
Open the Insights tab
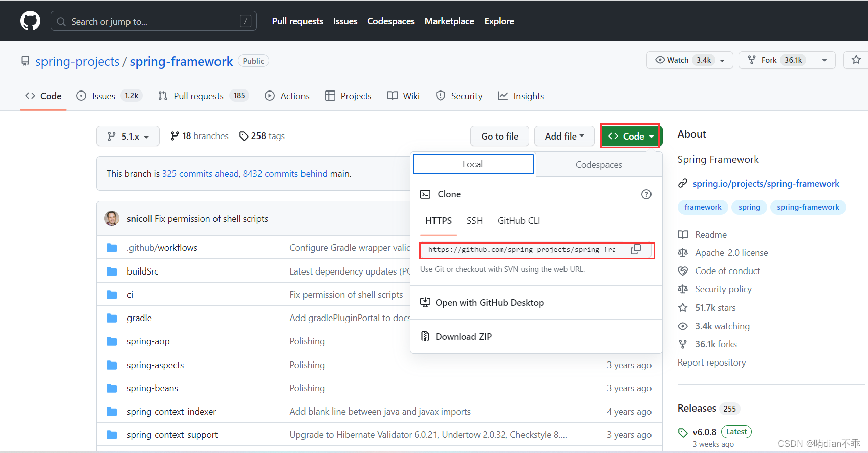[520, 96]
